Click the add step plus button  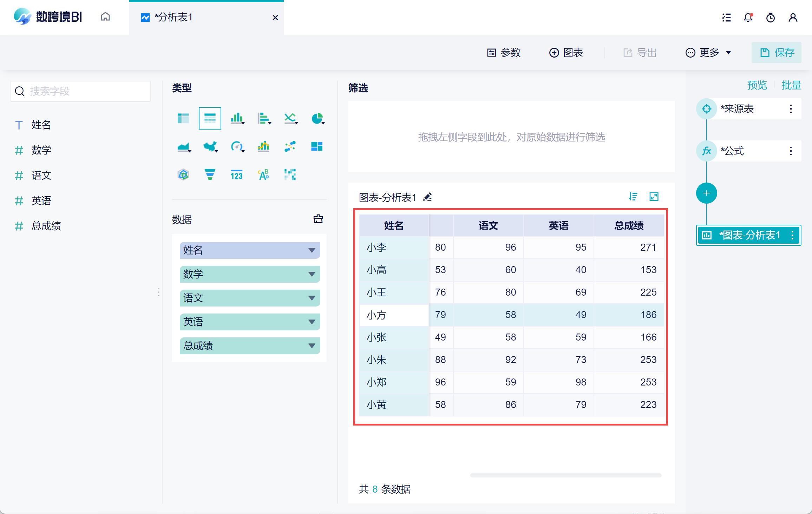706,193
